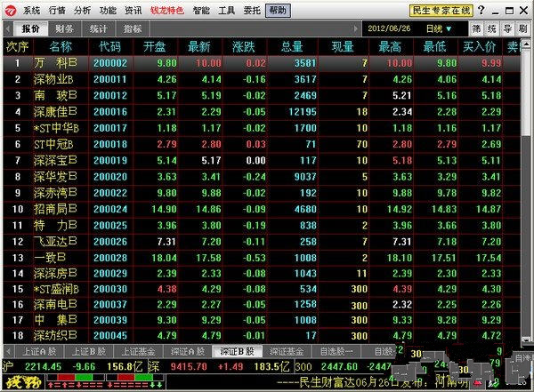Sort by the 现量 column header
534x392 pixels.
[343, 46]
